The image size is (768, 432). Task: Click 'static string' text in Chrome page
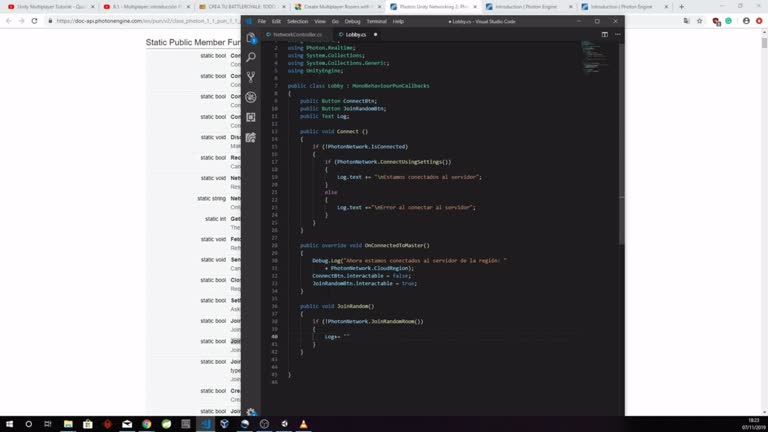[x=212, y=198]
